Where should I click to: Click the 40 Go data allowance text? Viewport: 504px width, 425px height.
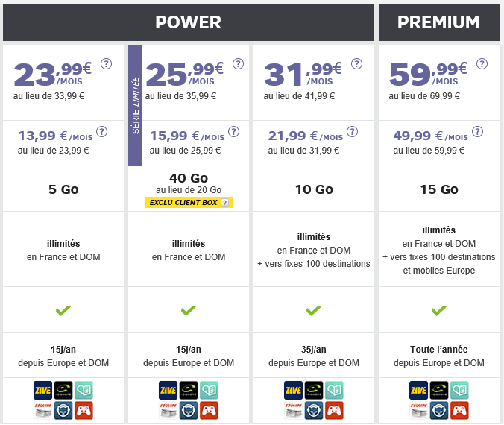tap(188, 177)
